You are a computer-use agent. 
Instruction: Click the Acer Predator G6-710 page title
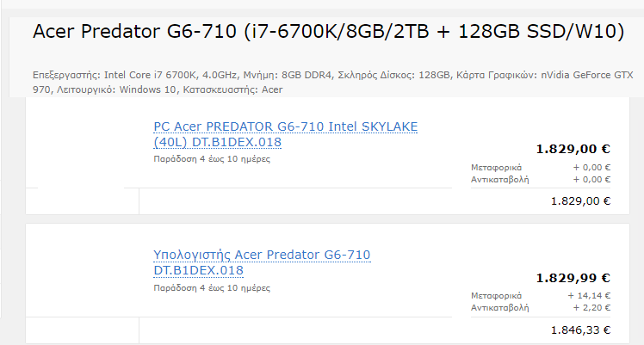coord(328,33)
